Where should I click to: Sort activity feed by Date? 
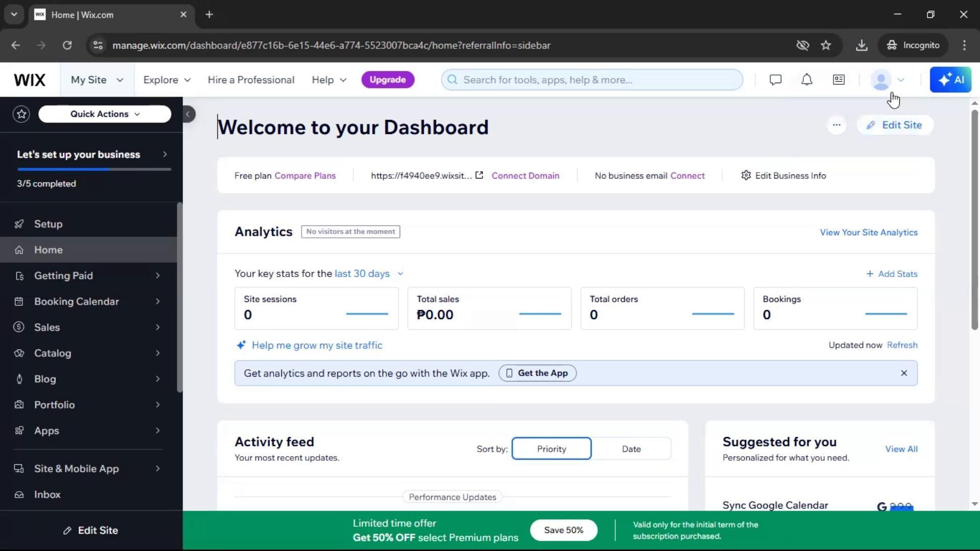pyautogui.click(x=631, y=449)
